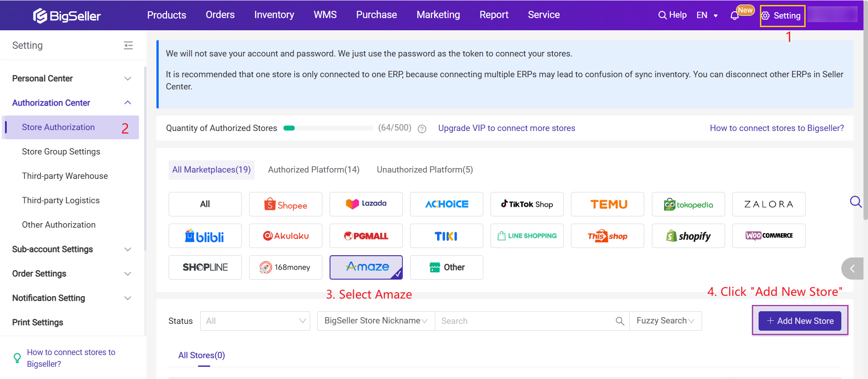
Task: Click the quantity help question mark icon
Action: 422,129
